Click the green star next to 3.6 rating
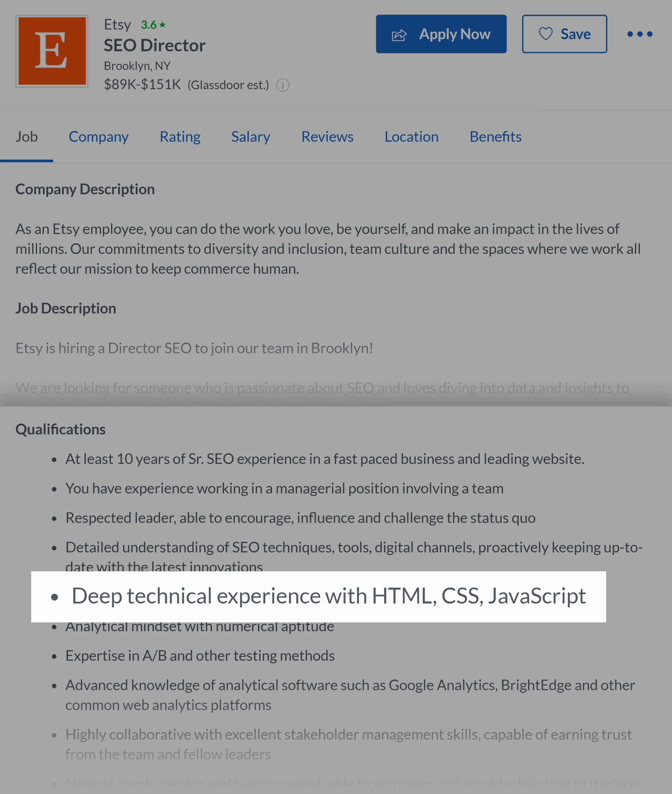The height and width of the screenshot is (794, 672). click(162, 24)
